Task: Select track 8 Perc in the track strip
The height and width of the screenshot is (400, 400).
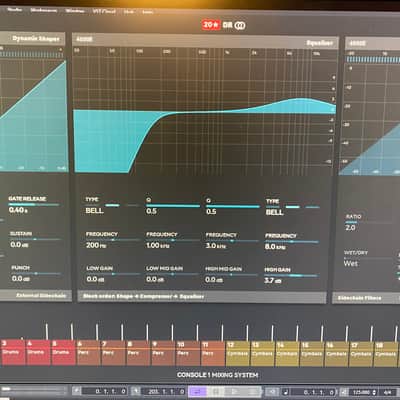Action: [x=138, y=353]
